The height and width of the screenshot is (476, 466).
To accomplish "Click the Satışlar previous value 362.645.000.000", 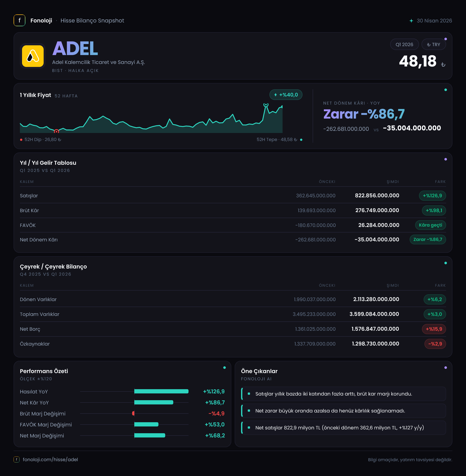I will coord(316,196).
